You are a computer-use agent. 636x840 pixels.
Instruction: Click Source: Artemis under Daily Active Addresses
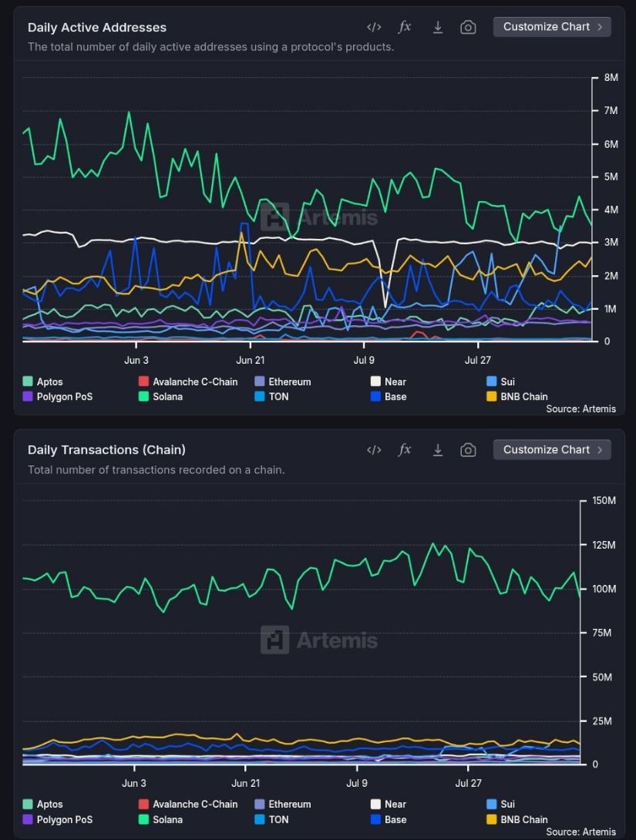(580, 408)
